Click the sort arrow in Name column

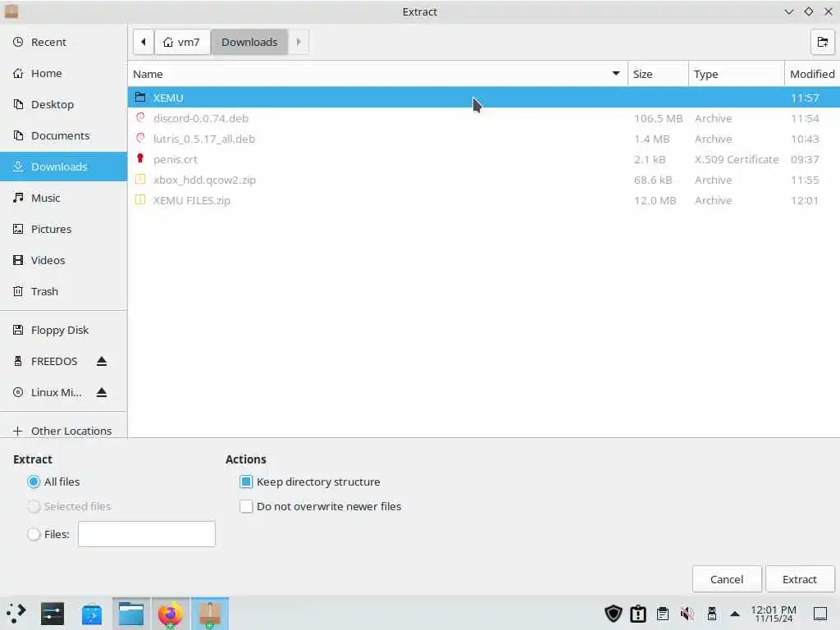click(x=616, y=74)
